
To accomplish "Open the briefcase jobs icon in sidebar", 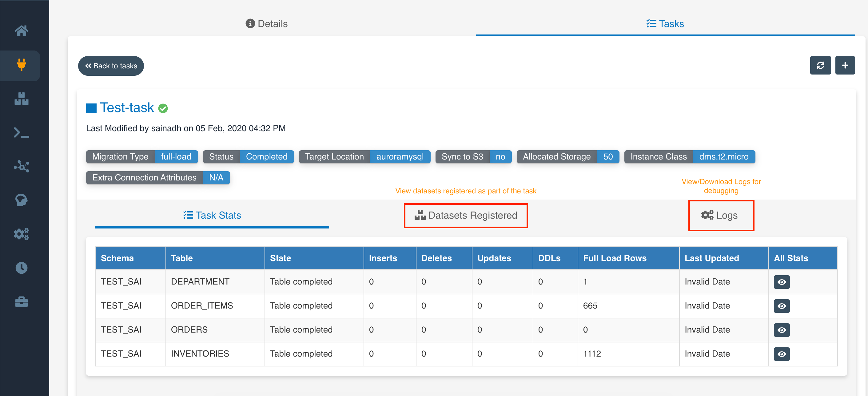I will (x=21, y=301).
